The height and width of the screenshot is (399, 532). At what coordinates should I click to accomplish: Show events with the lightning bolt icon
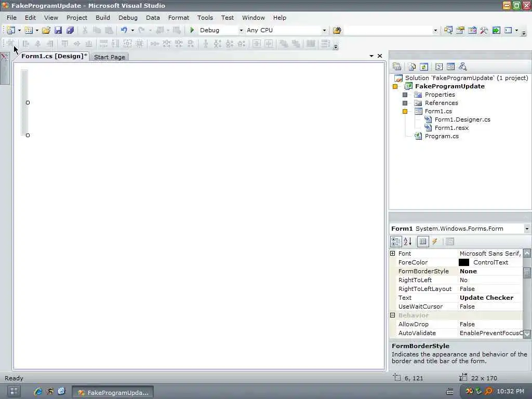tap(435, 241)
